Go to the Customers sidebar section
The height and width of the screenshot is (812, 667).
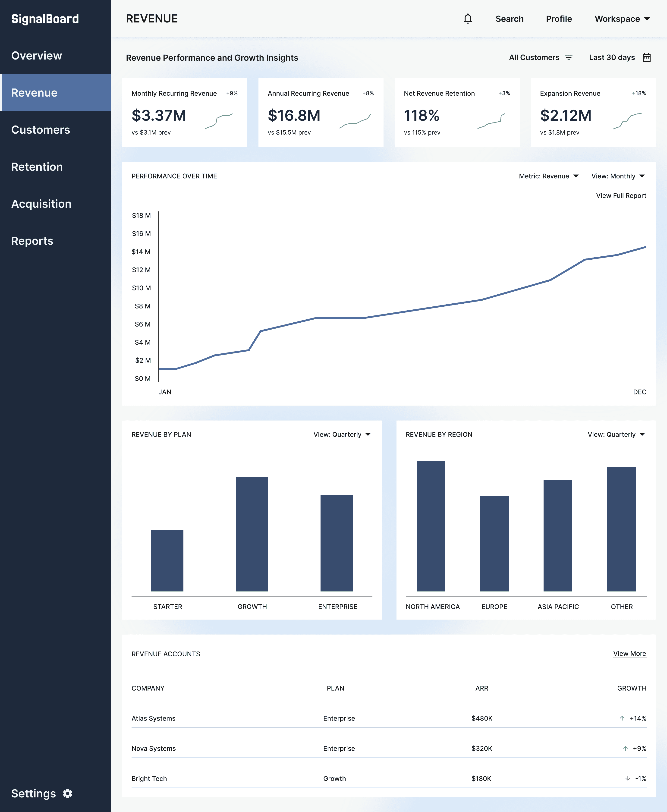[x=41, y=130]
